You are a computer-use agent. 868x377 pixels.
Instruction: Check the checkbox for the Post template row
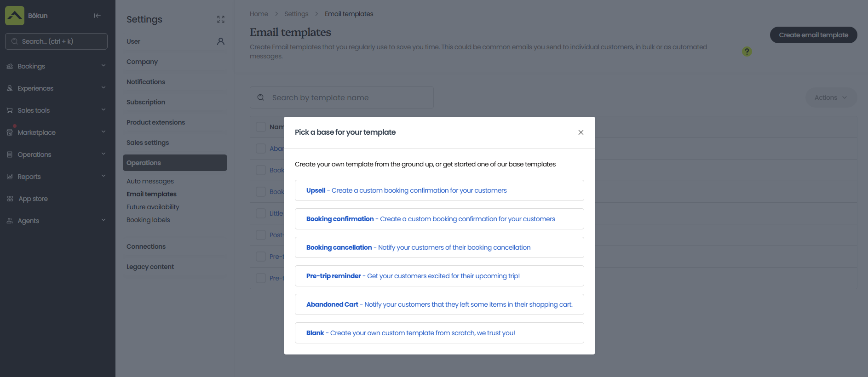[261, 235]
